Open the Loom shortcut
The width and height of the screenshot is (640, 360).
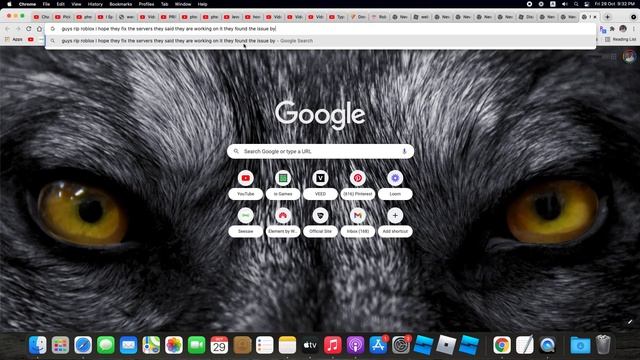click(395, 184)
